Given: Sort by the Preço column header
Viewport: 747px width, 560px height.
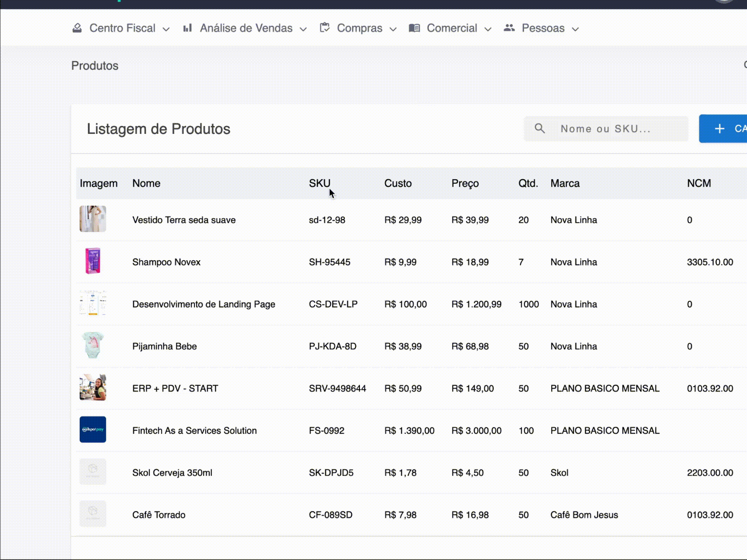Looking at the screenshot, I should [465, 183].
